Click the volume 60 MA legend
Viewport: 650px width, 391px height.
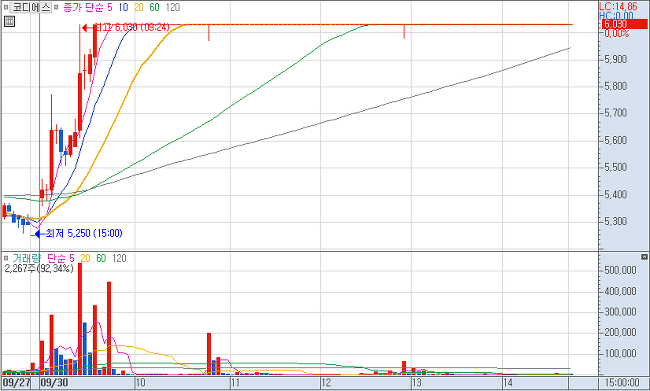click(x=101, y=258)
